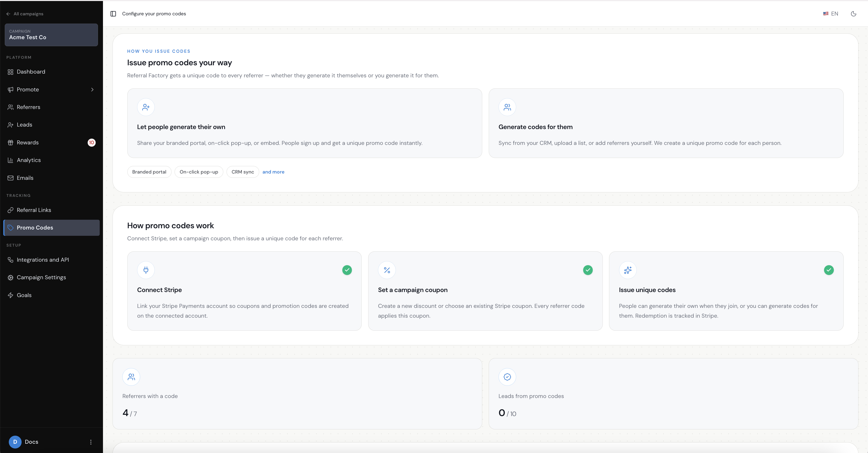Navigate to Referral Links

51,210
